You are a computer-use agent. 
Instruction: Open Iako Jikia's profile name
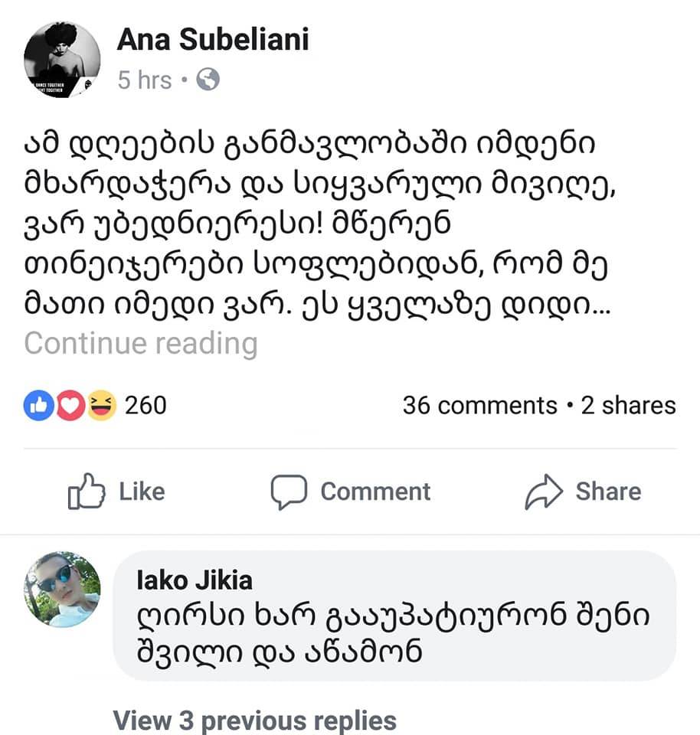click(x=195, y=580)
